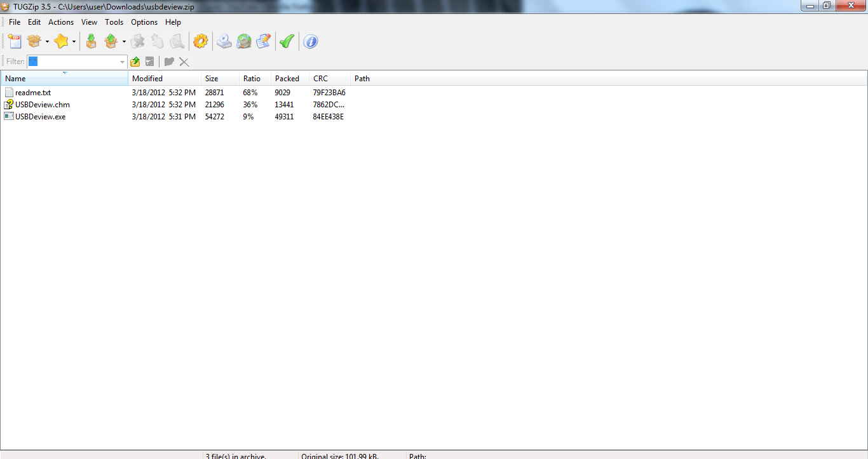Click the blue Info icon

[x=310, y=42]
